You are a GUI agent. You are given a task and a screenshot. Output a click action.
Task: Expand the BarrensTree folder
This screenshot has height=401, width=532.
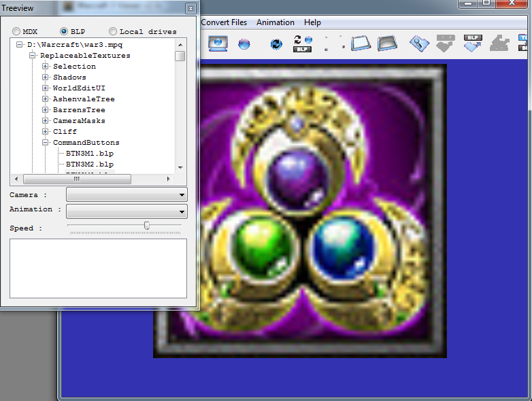point(45,110)
